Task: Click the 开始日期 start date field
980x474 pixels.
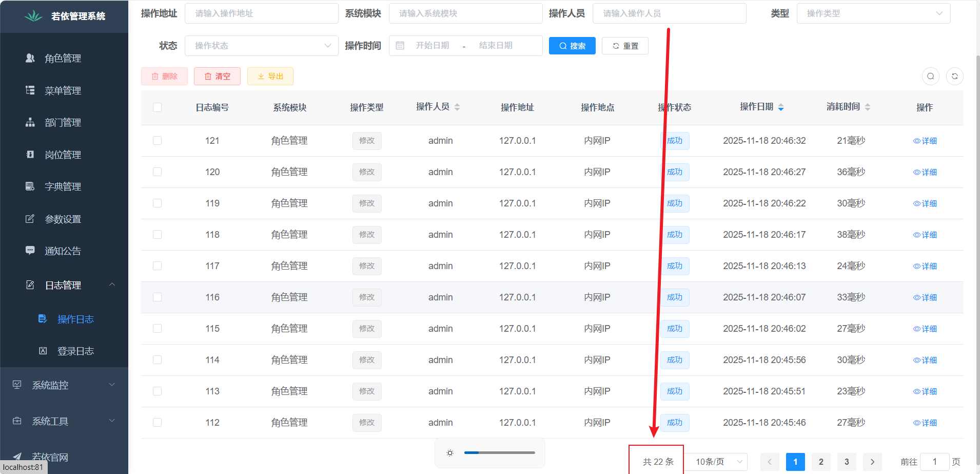Action: [x=433, y=46]
